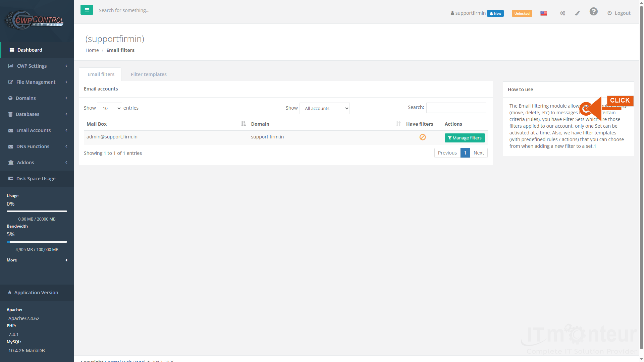Open the settings gears icon in header
Image resolution: width=644 pixels, height=362 pixels.
(562, 13)
